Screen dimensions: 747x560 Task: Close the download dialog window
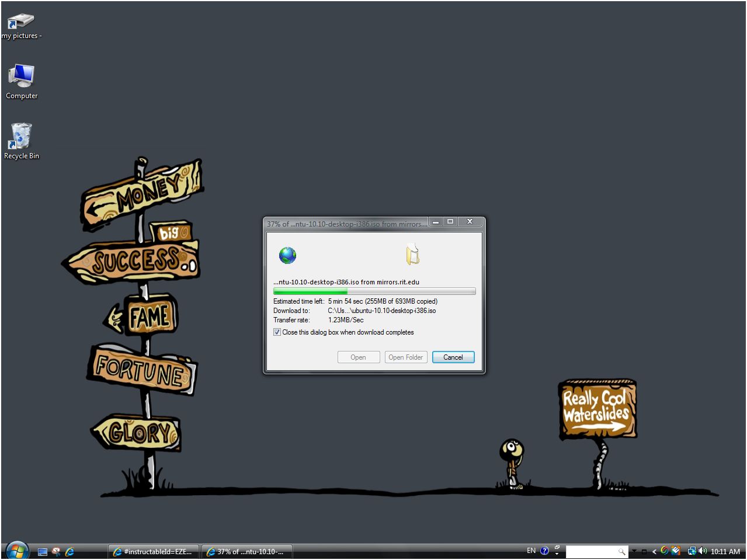click(x=470, y=222)
